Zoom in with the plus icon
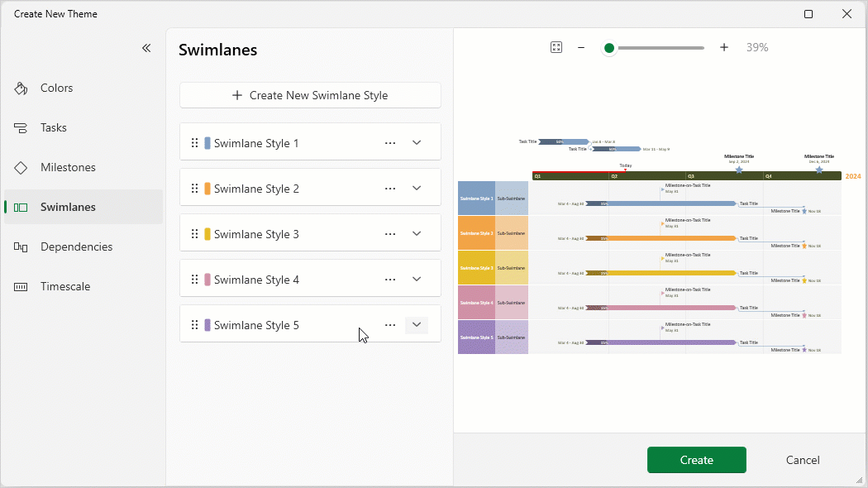The width and height of the screenshot is (868, 488). 724,48
